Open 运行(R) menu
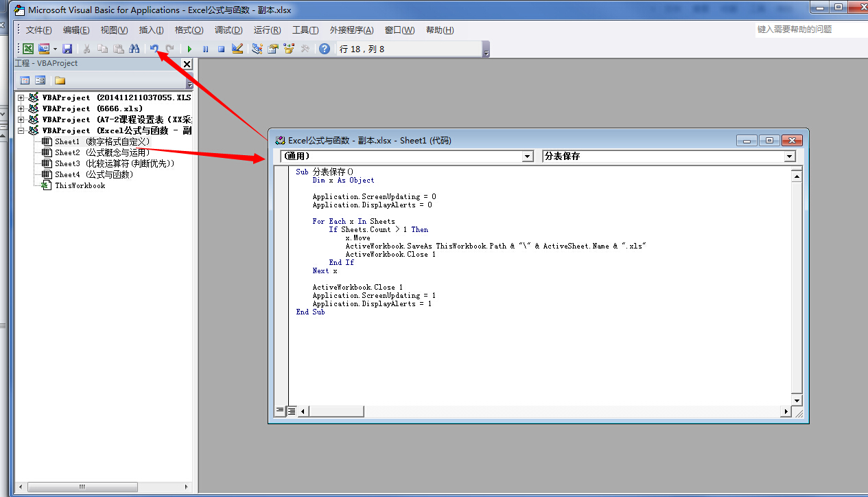Image resolution: width=868 pixels, height=497 pixels. coord(267,30)
